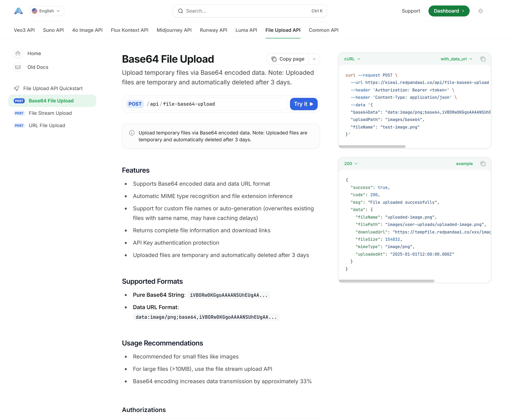
Task: Switch to the Suno API tab
Action: click(53, 30)
